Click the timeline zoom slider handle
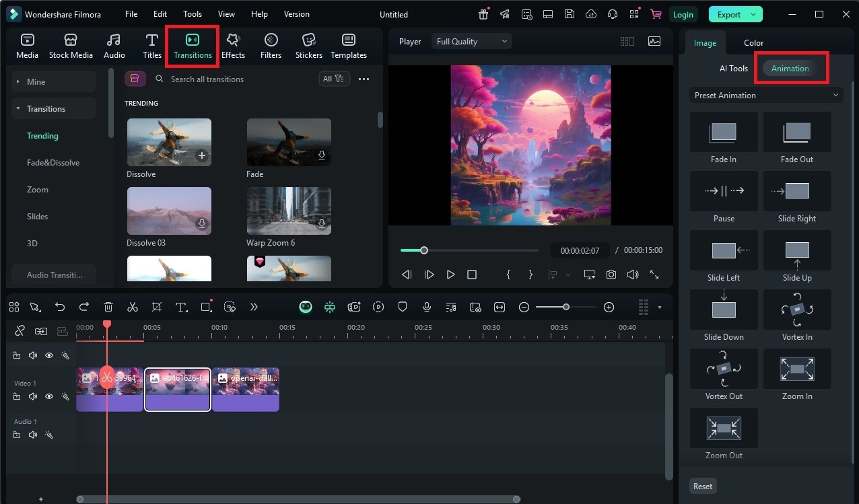 (x=566, y=307)
